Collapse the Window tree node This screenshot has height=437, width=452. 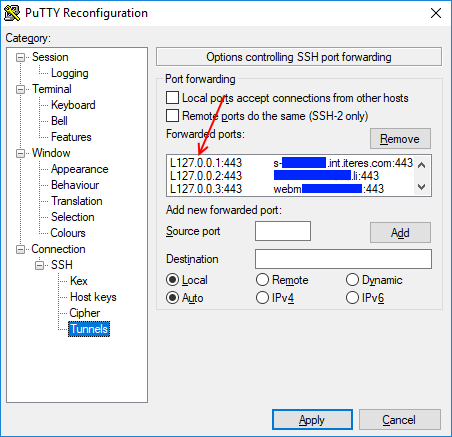21,154
